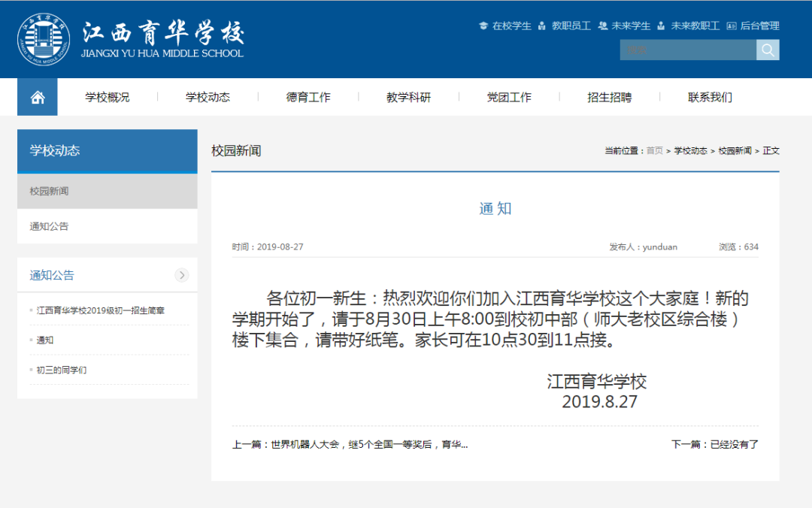Open the 学校动态 navigation menu

[x=208, y=97]
